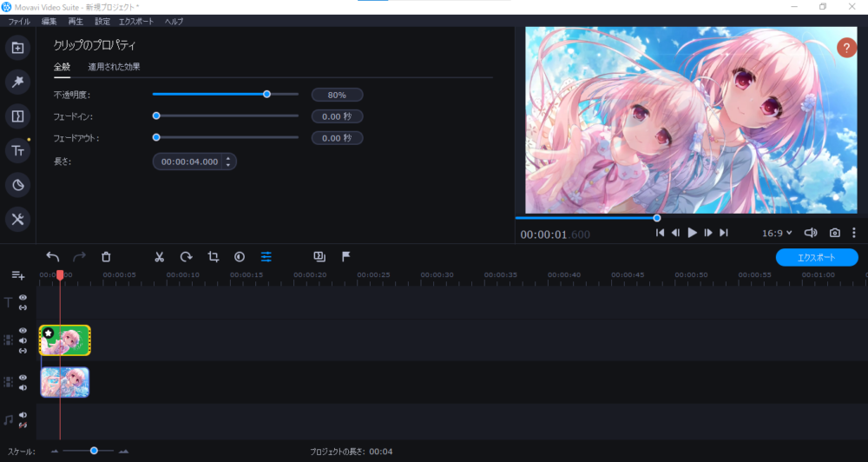Screen dimensions: 868x462
Task: Add a marker with flag icon
Action: 346,256
